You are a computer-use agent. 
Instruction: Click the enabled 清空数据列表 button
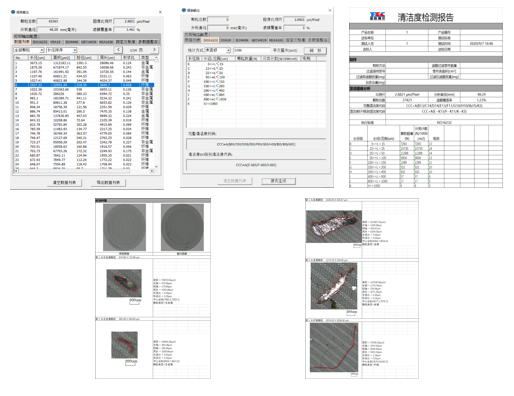[x=64, y=183]
